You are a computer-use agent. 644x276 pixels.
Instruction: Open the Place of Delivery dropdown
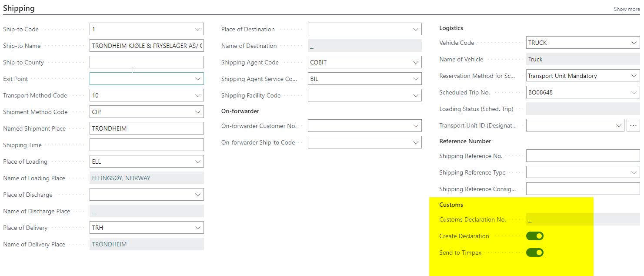click(x=198, y=228)
